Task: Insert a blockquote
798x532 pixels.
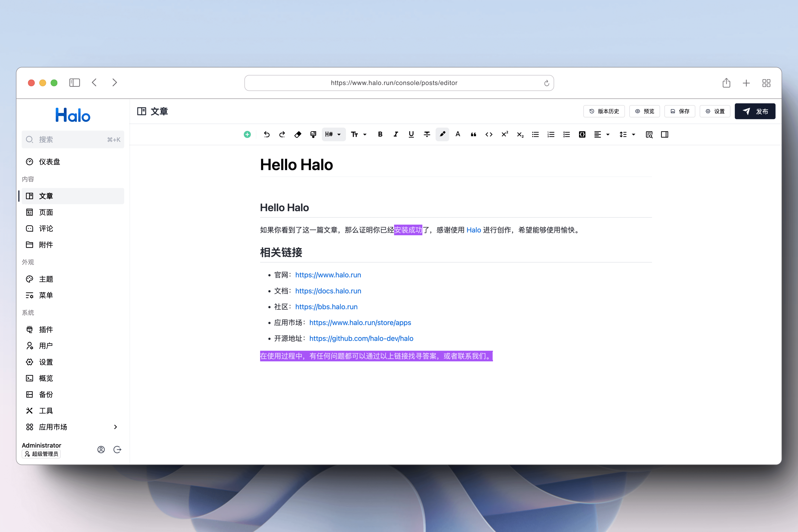Action: tap(473, 134)
